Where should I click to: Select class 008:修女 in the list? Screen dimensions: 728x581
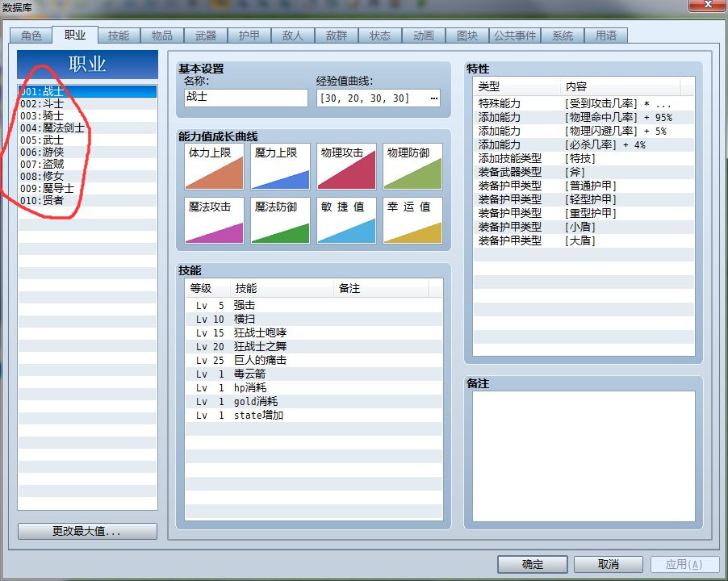[87, 176]
